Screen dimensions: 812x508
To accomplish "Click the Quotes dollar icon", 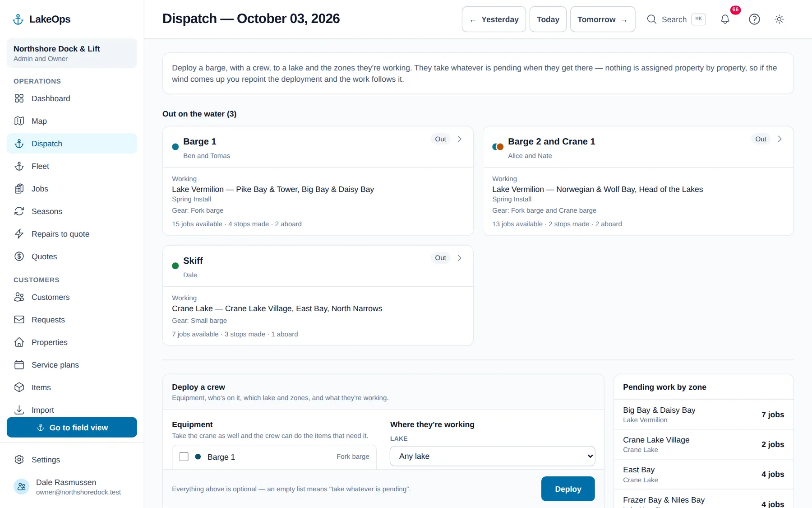I will pos(19,256).
